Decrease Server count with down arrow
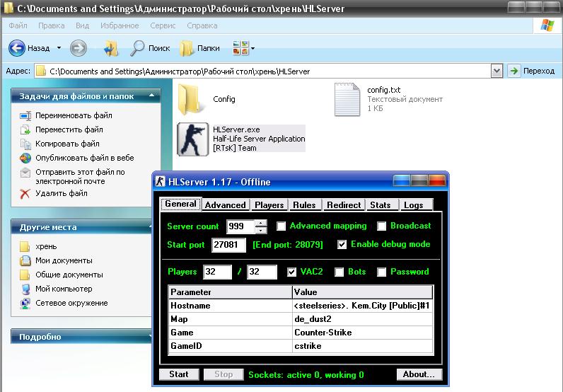Viewport: 563px width, 392px height. pos(261,230)
